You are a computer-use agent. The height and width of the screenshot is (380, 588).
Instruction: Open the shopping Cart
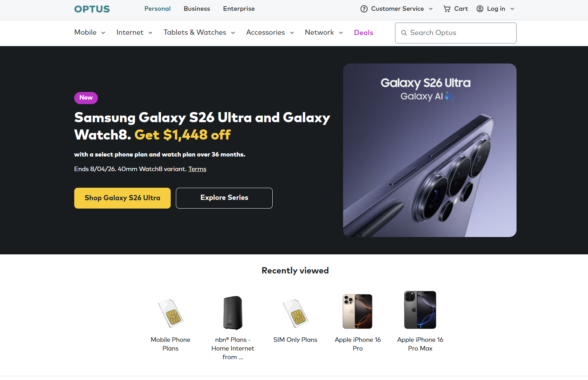455,9
